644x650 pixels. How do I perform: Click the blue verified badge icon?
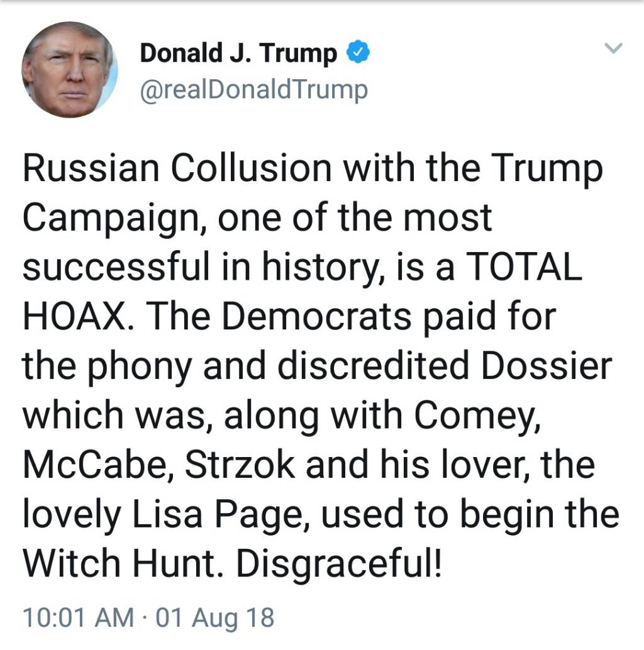coord(358,52)
